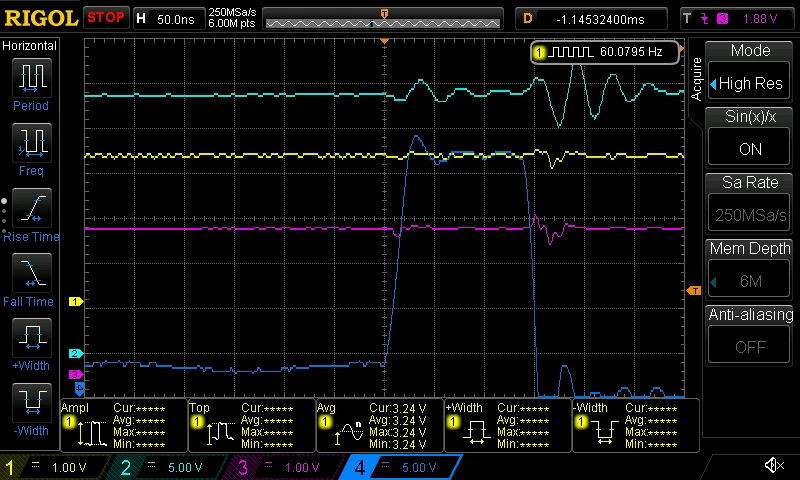The image size is (800, 480).
Task: Click the speaker mute icon
Action: (774, 465)
